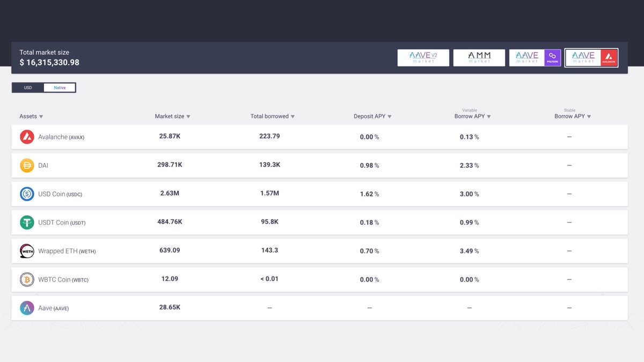Select the AAVE Polygon market tab
This screenshot has width=644, height=362.
[x=535, y=58]
